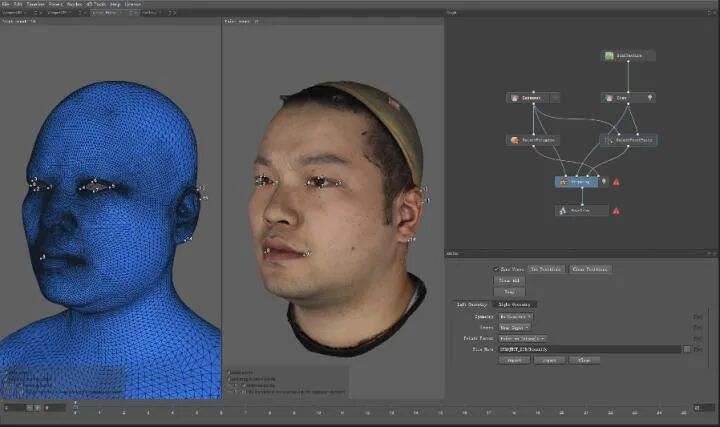This screenshot has width=720, height=427.
Task: Toggle the first overlay checkbox in the right viewport
Action: (x=228, y=372)
